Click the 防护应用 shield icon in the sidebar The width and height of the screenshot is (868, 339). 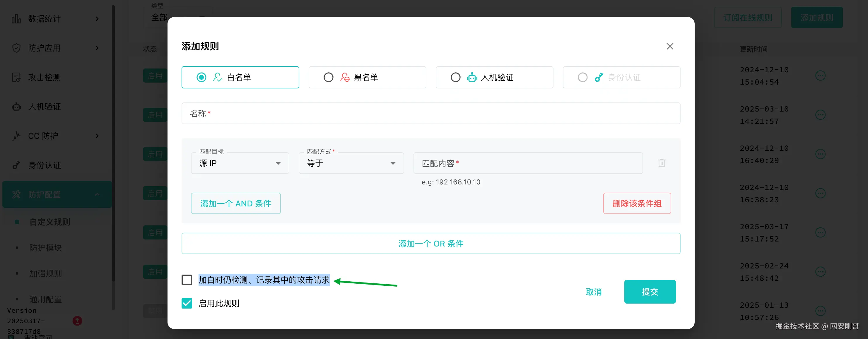pos(16,48)
